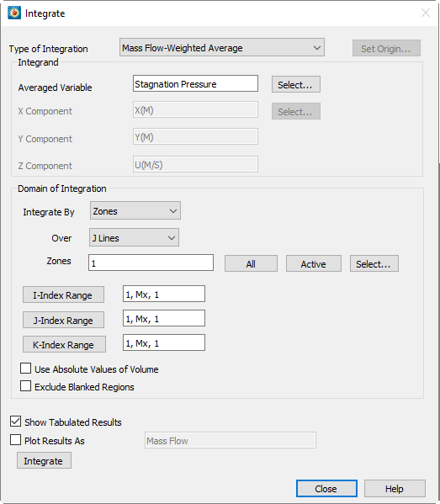Screen dimensions: 440x504
Task: Click the Type of Integration label
Action: point(49,49)
